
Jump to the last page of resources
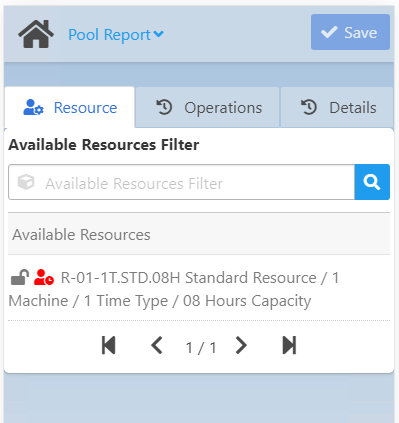pyautogui.click(x=289, y=345)
